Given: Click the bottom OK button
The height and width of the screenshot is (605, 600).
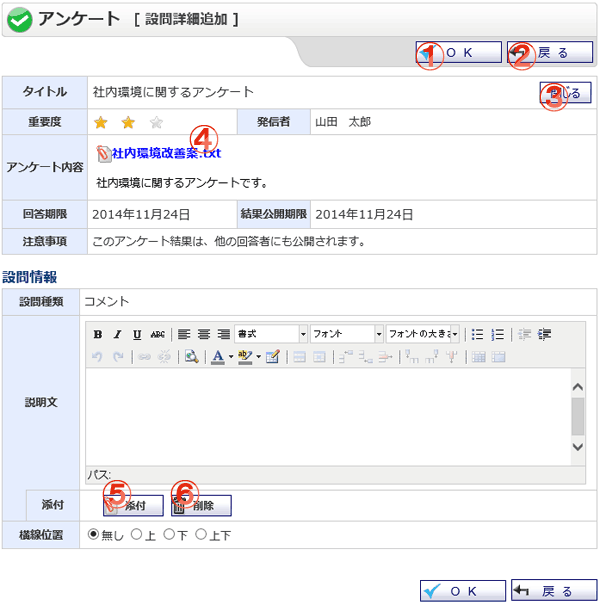Looking at the screenshot, I should (463, 591).
